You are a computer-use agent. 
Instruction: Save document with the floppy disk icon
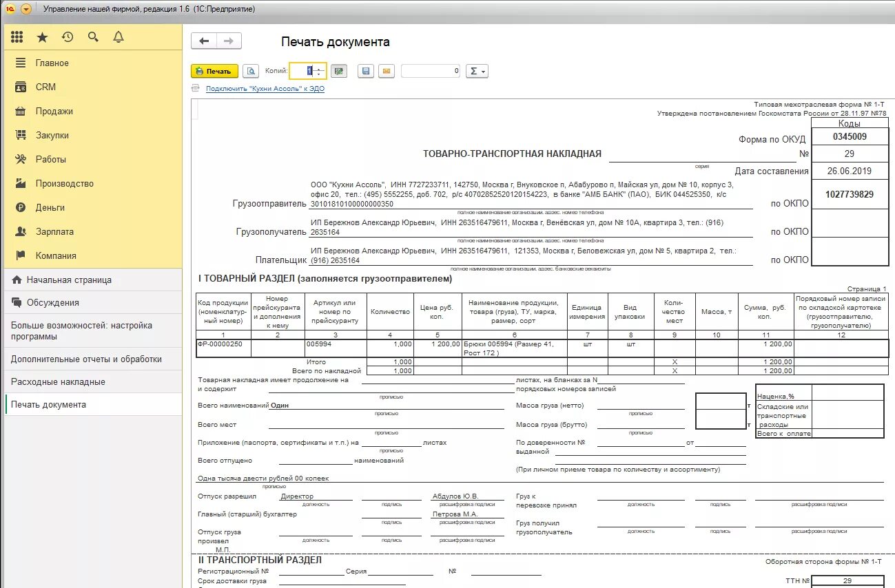click(x=366, y=71)
